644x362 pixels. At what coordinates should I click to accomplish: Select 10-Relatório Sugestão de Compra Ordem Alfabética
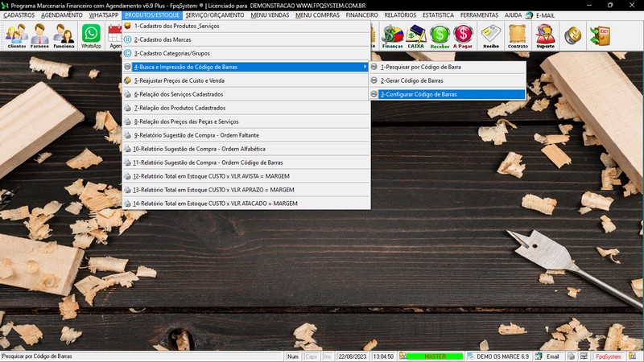pos(246,149)
